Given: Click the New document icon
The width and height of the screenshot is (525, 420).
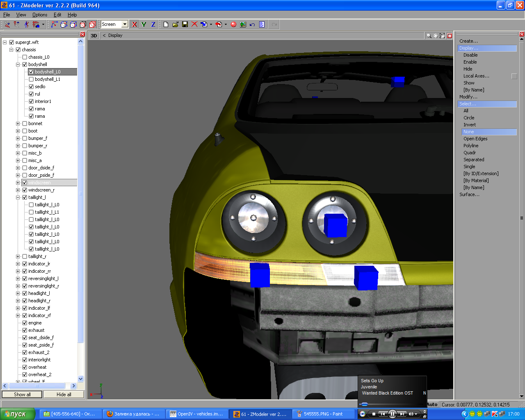Looking at the screenshot, I should pos(166,25).
